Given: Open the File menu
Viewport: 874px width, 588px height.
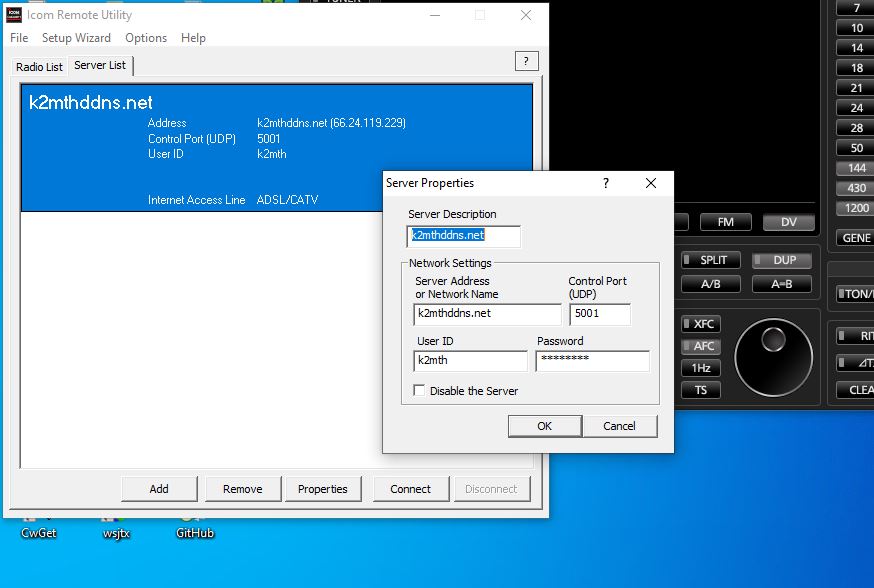Looking at the screenshot, I should pyautogui.click(x=19, y=38).
